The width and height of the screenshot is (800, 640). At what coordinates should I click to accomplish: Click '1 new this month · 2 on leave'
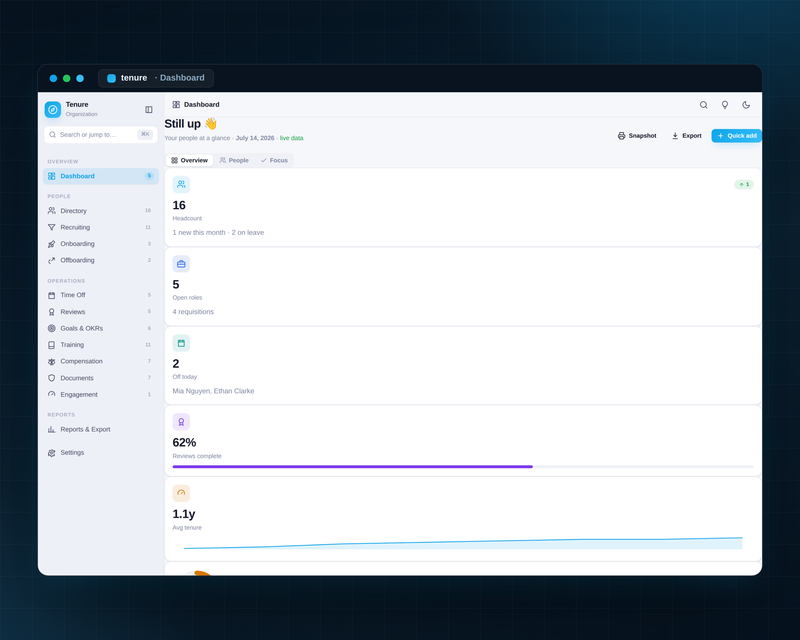click(218, 233)
